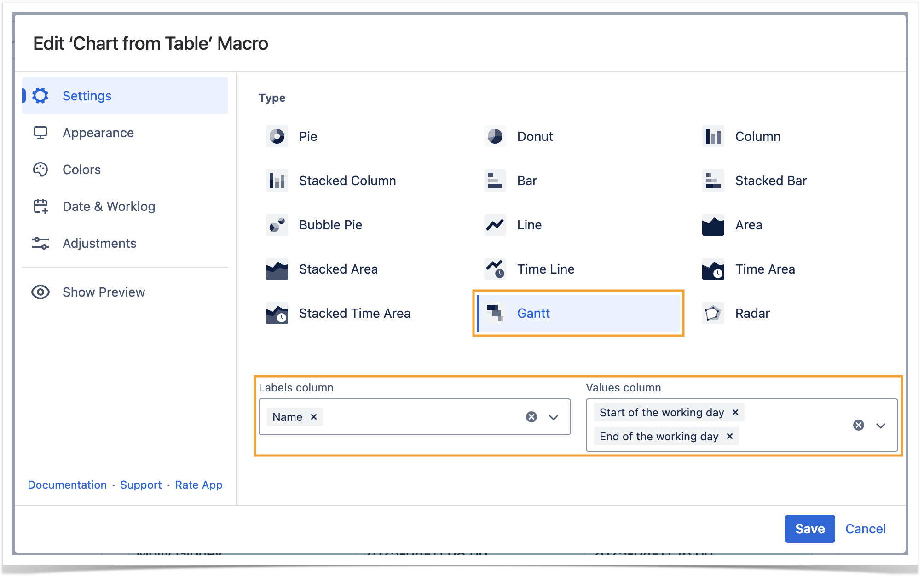This screenshot has height=578, width=924.
Task: Expand the Labels column dropdown
Action: point(554,417)
